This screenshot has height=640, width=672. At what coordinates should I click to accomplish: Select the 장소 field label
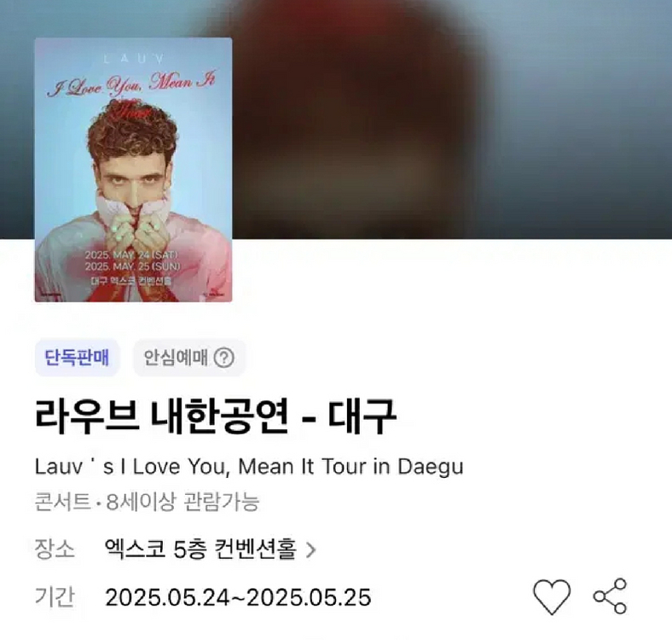pyautogui.click(x=55, y=550)
